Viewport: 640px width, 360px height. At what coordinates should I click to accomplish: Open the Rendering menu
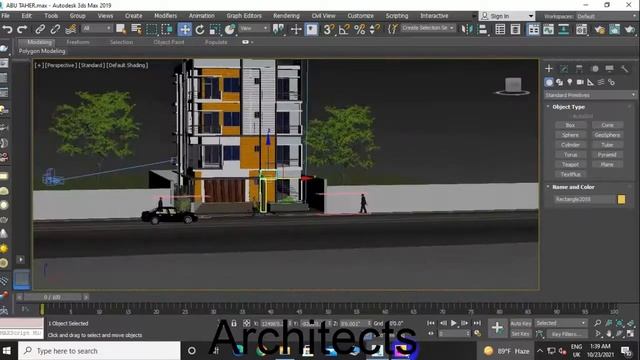(286, 16)
